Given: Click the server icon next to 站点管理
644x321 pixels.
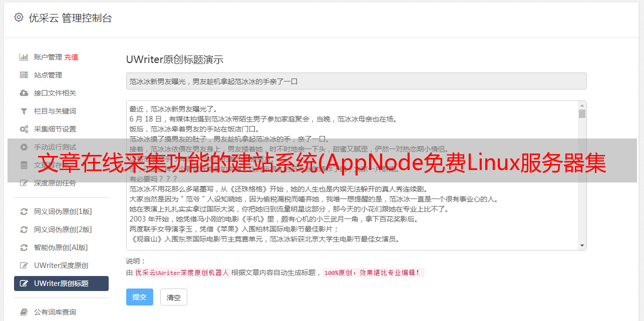Looking at the screenshot, I should point(24,75).
